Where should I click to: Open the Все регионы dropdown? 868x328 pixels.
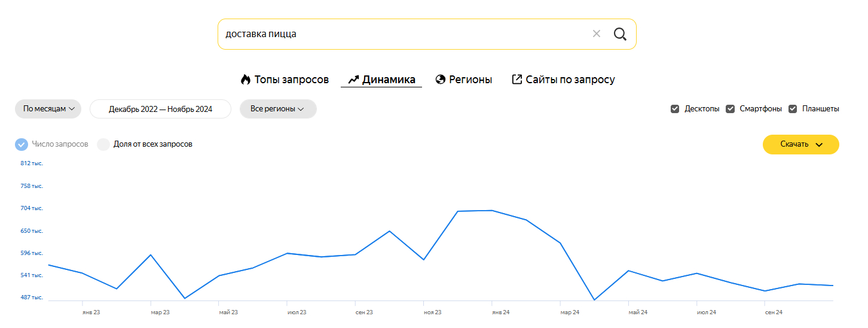click(x=277, y=109)
